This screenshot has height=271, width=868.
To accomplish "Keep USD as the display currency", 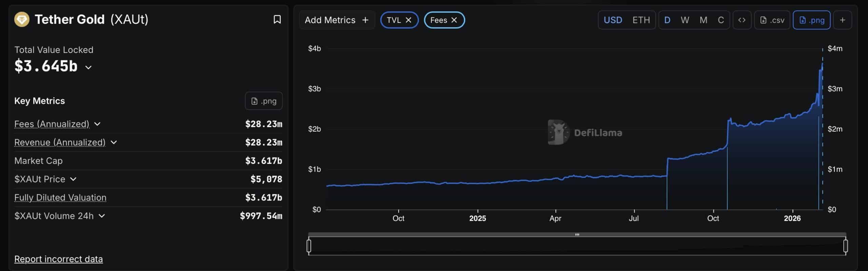I will (613, 20).
